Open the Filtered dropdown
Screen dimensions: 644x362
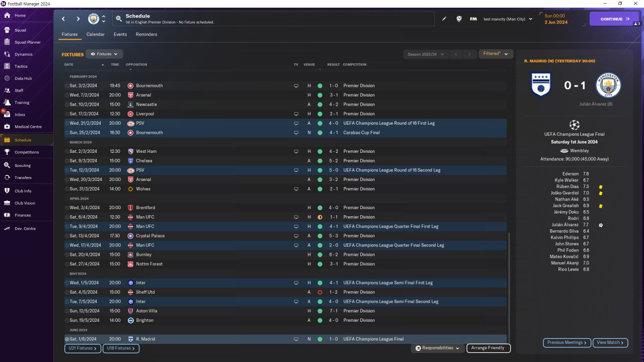pyautogui.click(x=496, y=54)
